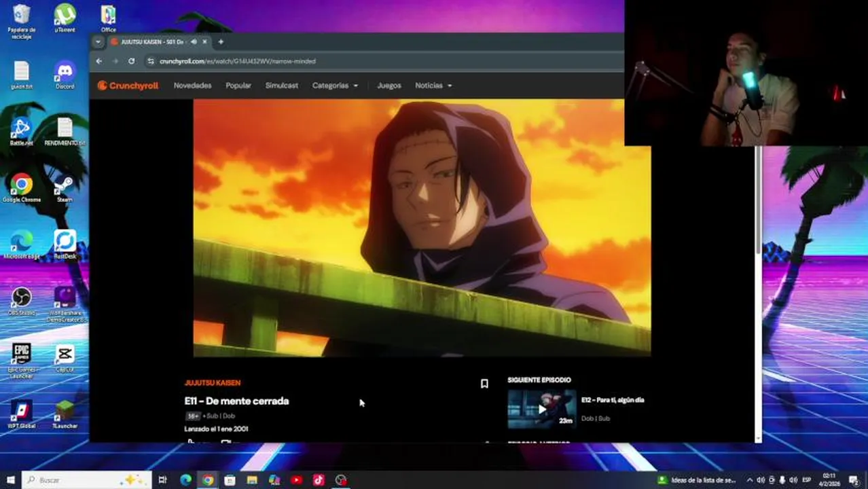
Task: Open a new Chrome tab
Action: coord(221,41)
